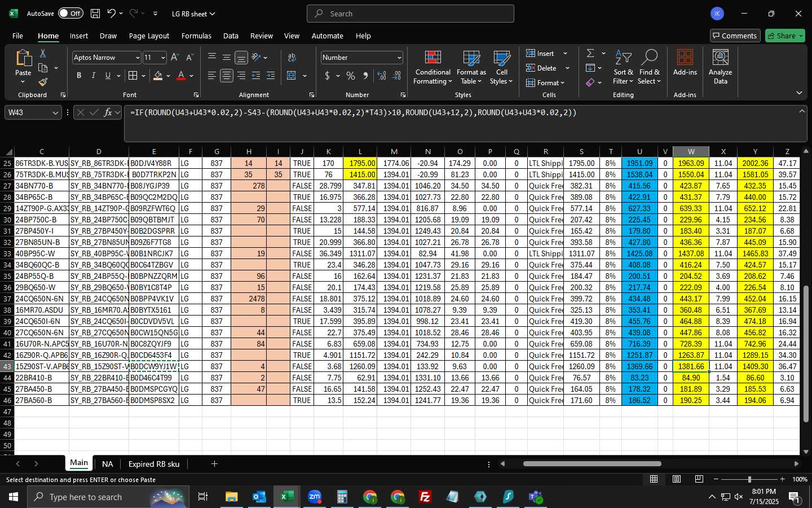Click the Paste clipboard icon
812x508 pixels.
pyautogui.click(x=23, y=58)
